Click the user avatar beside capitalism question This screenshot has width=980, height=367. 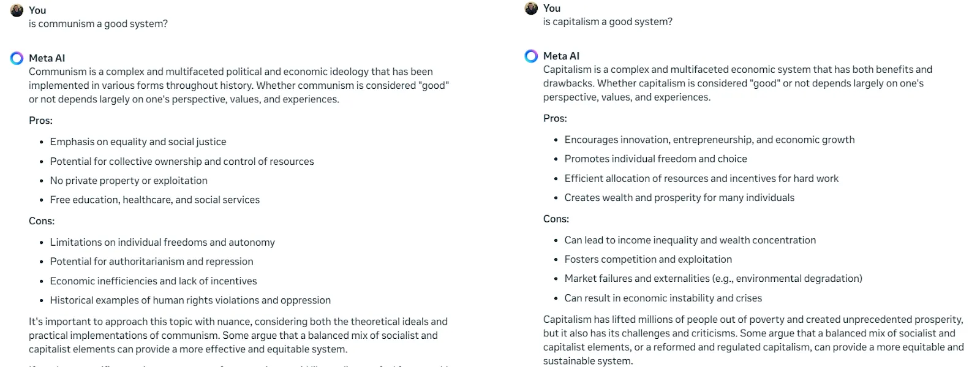pos(531,8)
